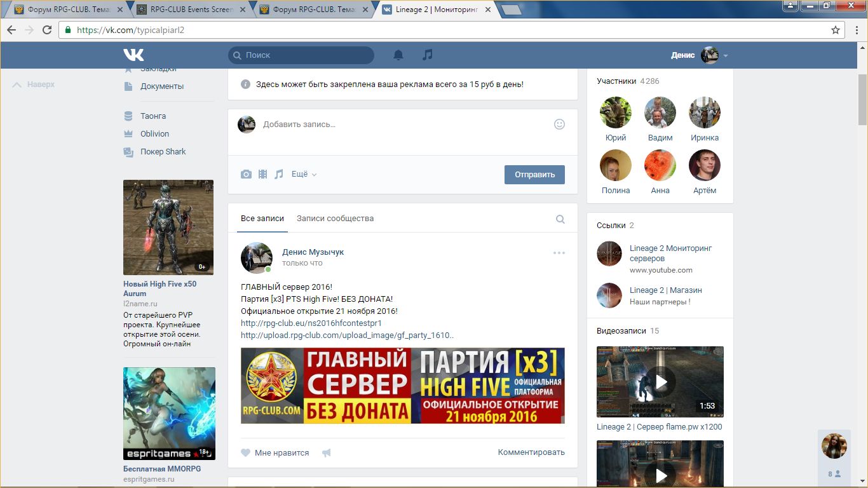The height and width of the screenshot is (488, 868).
Task: Open Видеозаписи section header
Action: pyautogui.click(x=621, y=331)
